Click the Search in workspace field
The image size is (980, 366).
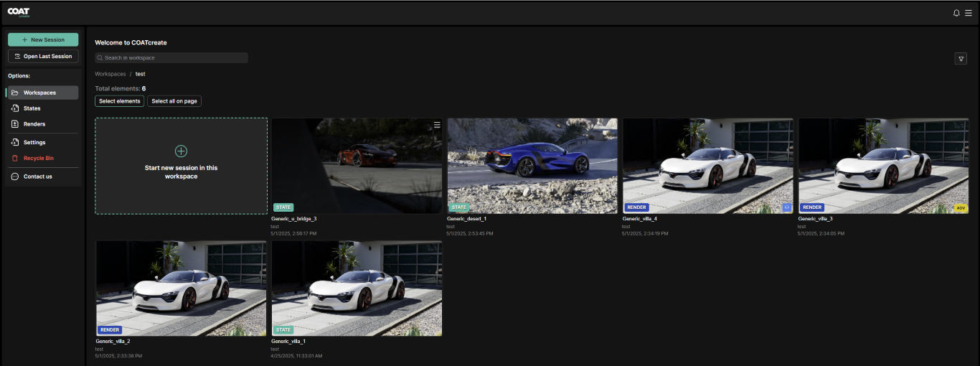pos(171,57)
